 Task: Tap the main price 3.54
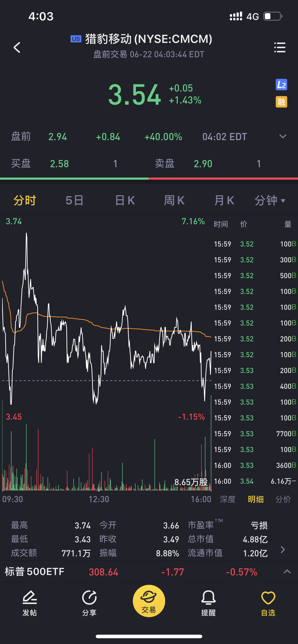click(x=134, y=95)
